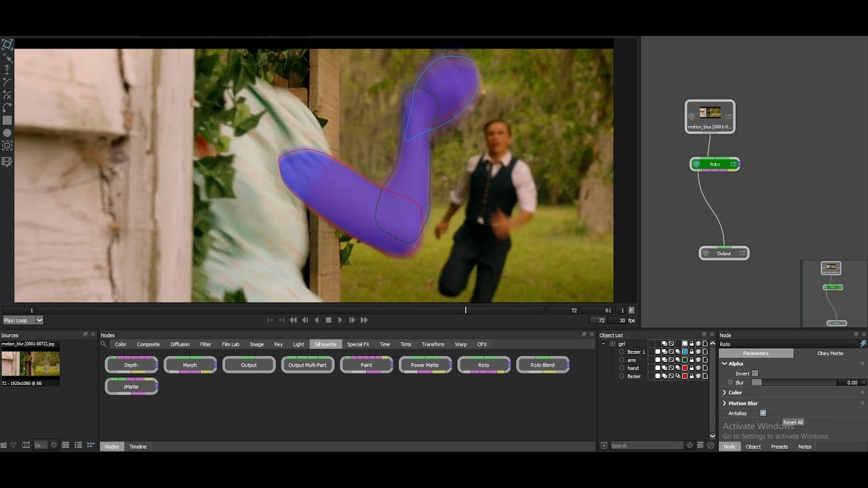Add a zMatte node
Screen dimensions: 868x488
132,386
